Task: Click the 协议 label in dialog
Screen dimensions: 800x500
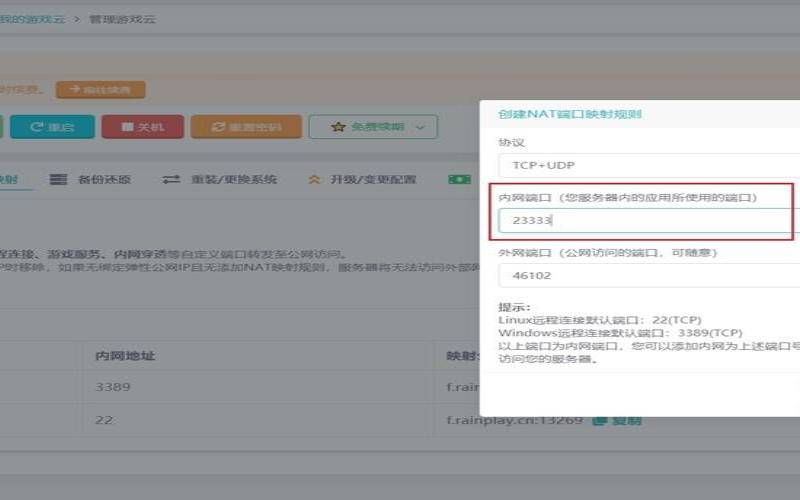Action: 511,142
